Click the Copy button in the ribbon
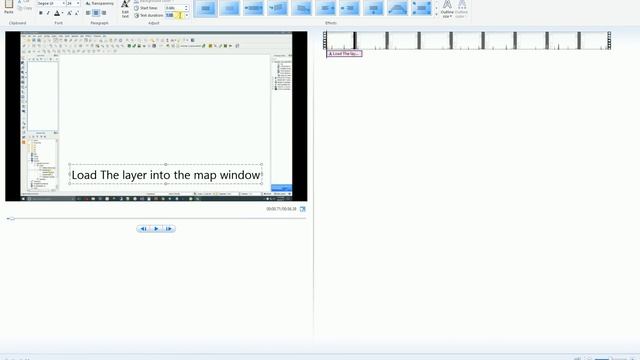 click(25, 8)
